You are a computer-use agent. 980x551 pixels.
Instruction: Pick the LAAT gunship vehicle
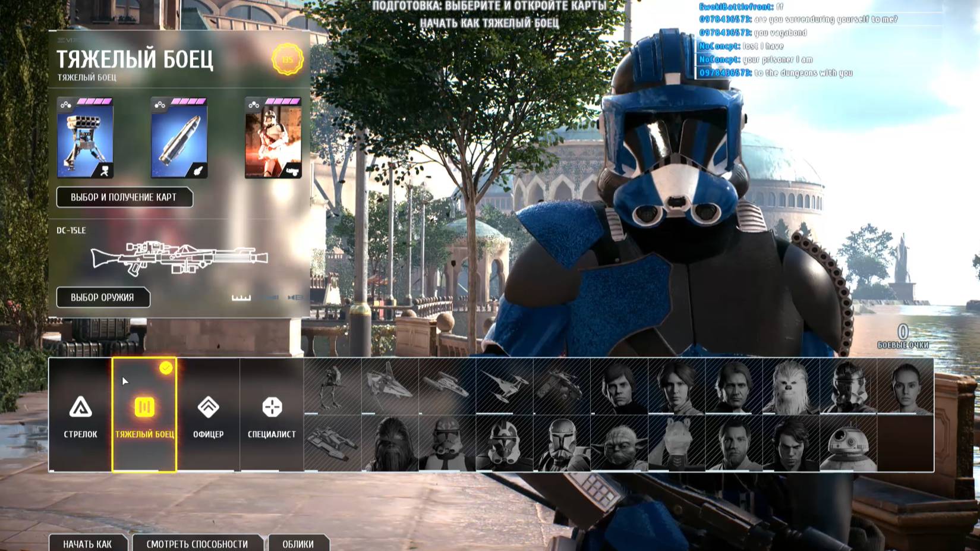tap(562, 386)
